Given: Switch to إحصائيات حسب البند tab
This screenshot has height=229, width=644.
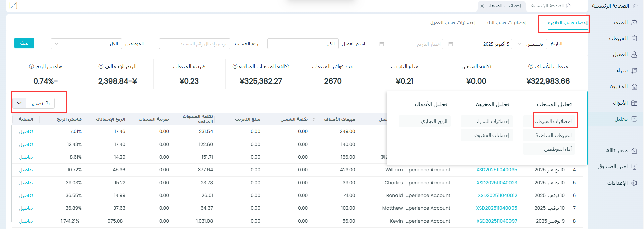Looking at the screenshot, I should tap(506, 23).
